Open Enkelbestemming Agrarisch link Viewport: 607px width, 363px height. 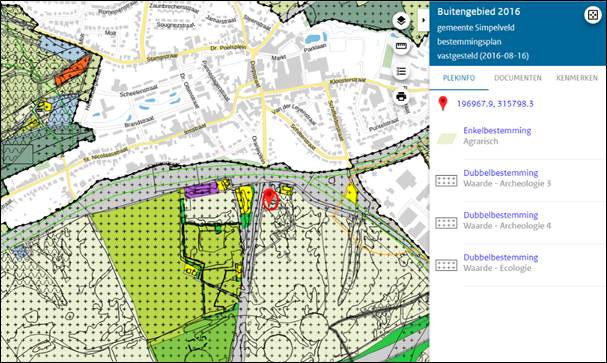(x=497, y=130)
